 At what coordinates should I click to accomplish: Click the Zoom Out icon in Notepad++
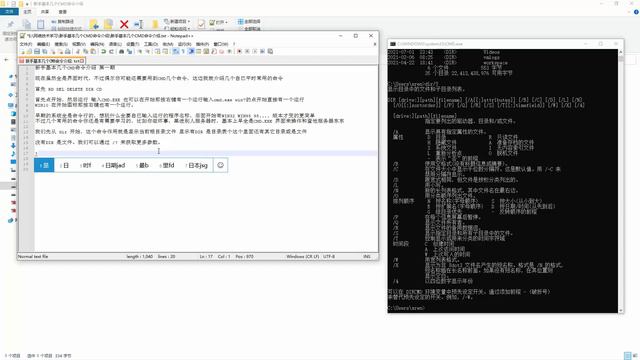[147, 51]
